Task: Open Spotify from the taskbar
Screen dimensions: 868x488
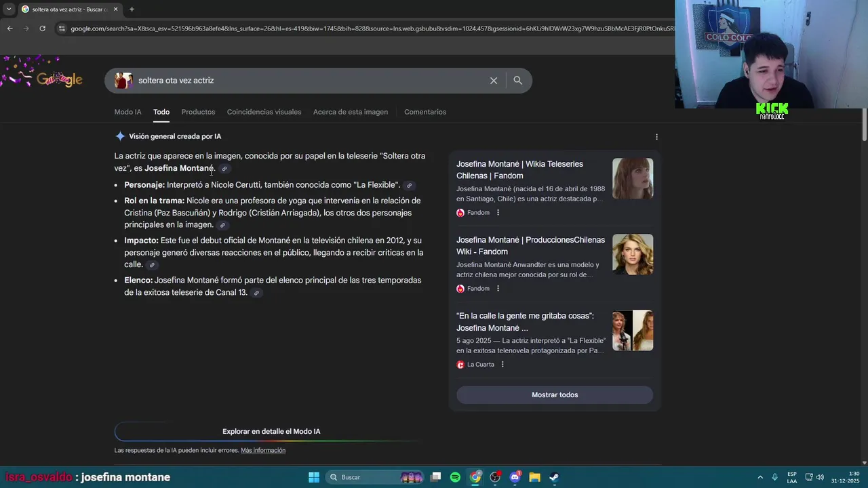Action: point(455,477)
